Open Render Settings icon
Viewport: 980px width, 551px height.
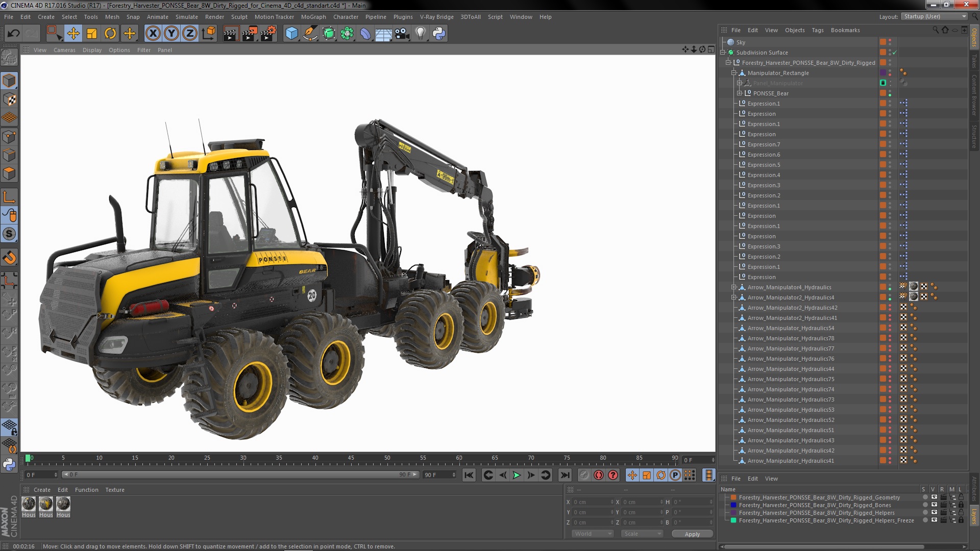268,34
